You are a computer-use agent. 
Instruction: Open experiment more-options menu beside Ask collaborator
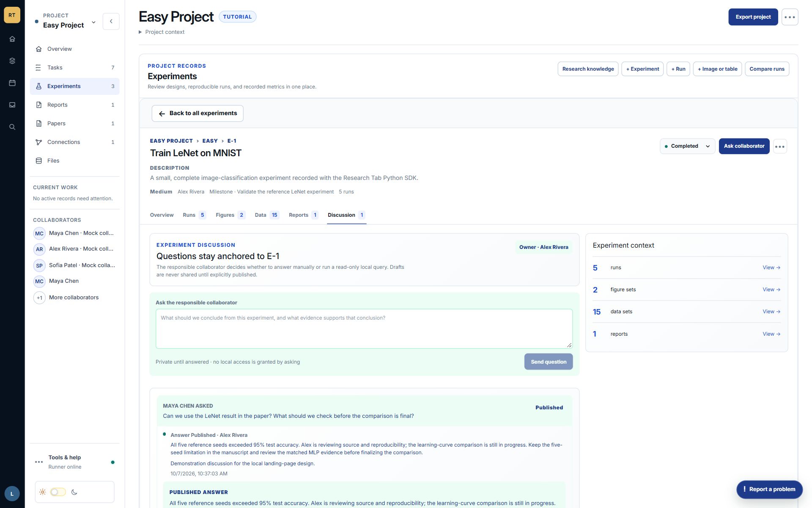(x=780, y=146)
